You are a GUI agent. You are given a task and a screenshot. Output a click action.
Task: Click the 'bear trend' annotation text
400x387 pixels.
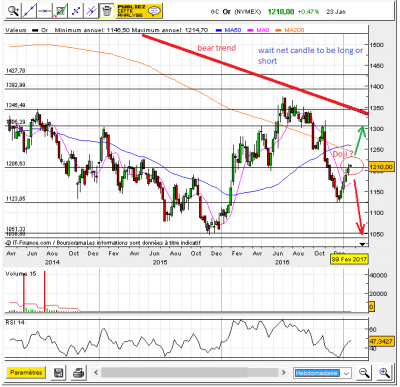pyautogui.click(x=217, y=48)
